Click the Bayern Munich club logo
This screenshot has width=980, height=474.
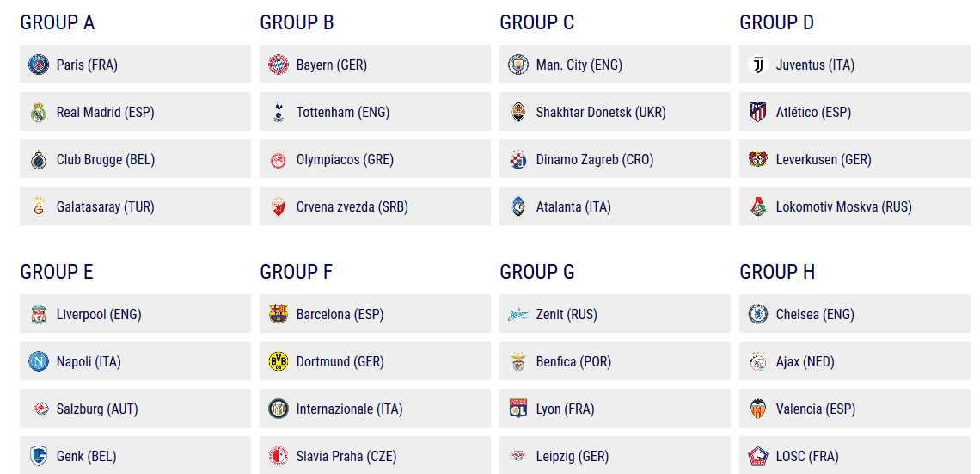(278, 65)
